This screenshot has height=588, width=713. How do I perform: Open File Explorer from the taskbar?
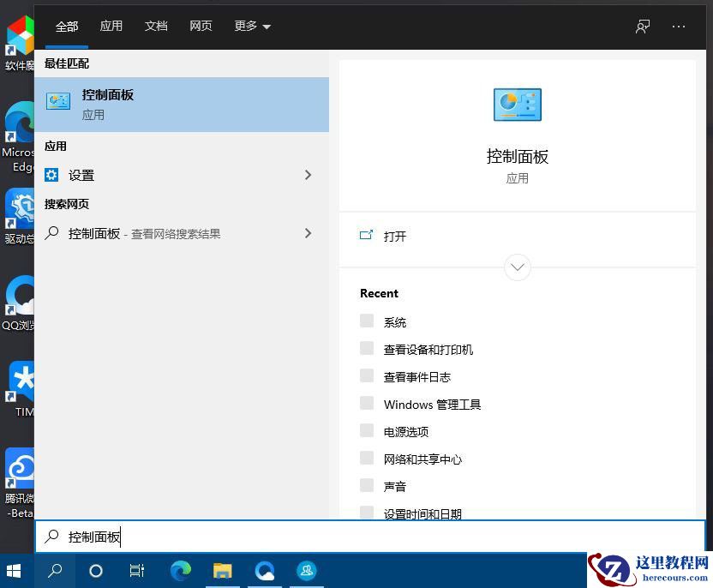pyautogui.click(x=222, y=570)
